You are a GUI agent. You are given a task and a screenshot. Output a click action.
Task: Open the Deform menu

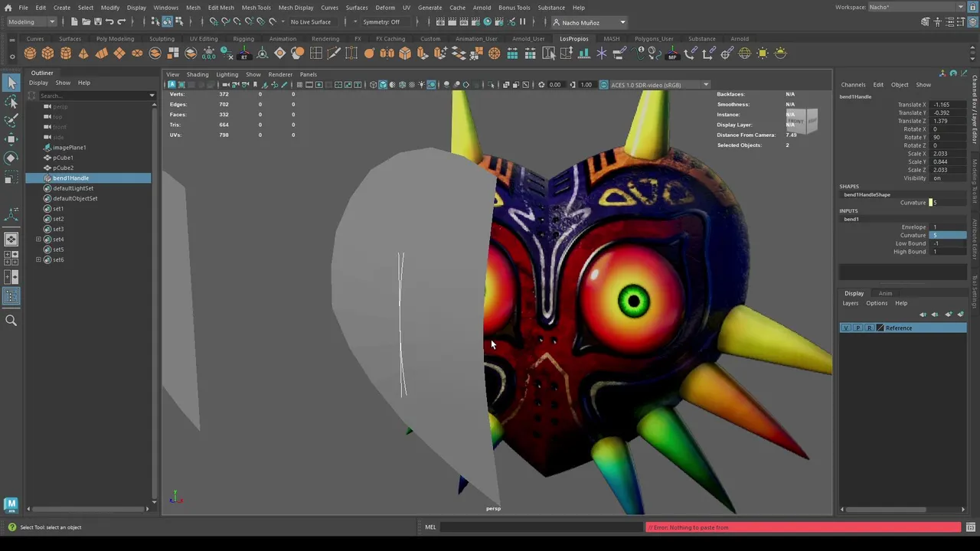pyautogui.click(x=385, y=8)
